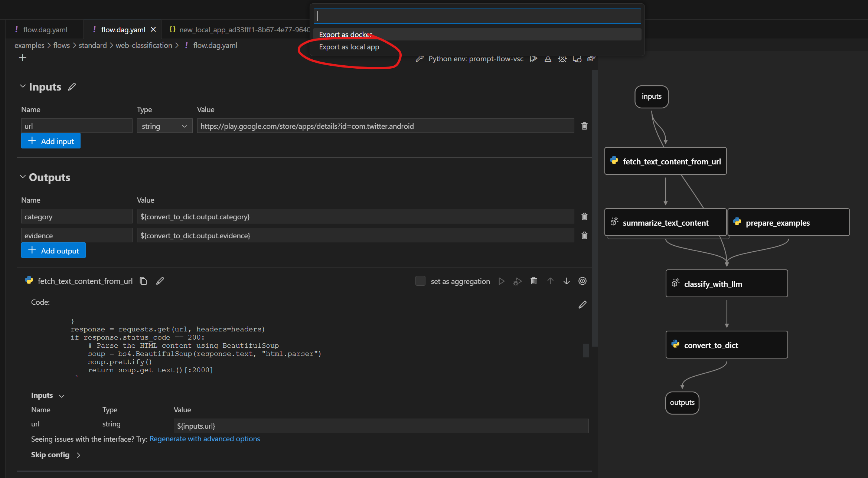Click the Add input button
Viewport: 868px width, 478px height.
click(51, 141)
